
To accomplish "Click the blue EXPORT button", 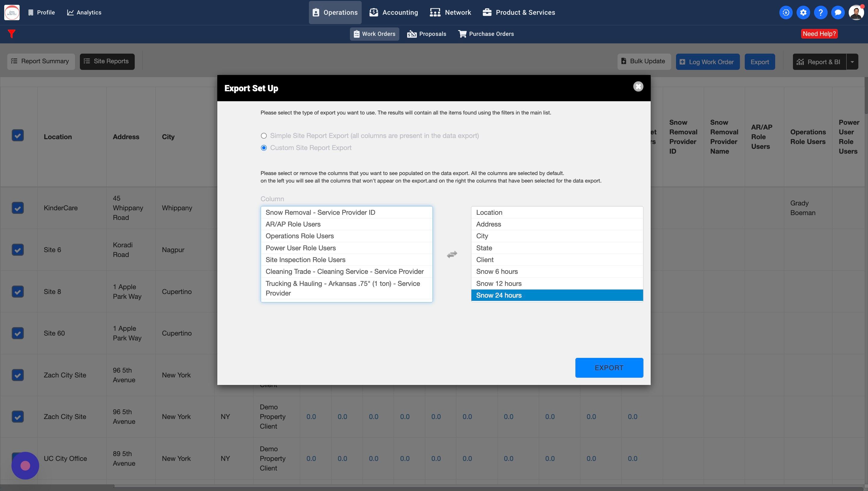I will 609,367.
